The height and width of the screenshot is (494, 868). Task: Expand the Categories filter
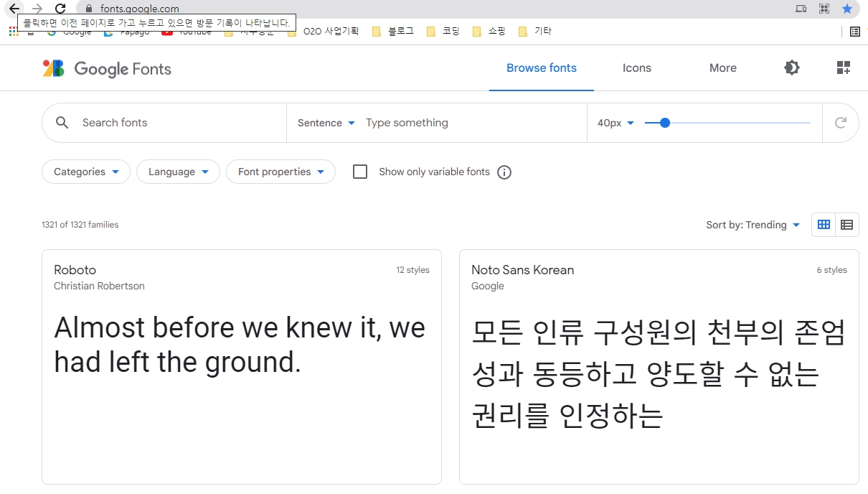[x=86, y=172]
